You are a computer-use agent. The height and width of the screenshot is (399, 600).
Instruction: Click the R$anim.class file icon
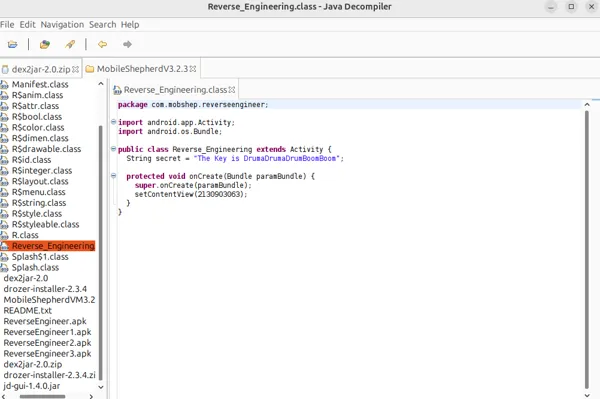pyautogui.click(x=5, y=95)
